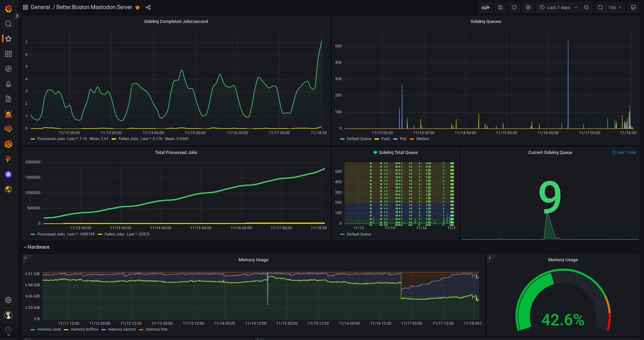Viewport: 644px width, 340px height.
Task: Open the Alerting bell icon
Action: tap(8, 84)
